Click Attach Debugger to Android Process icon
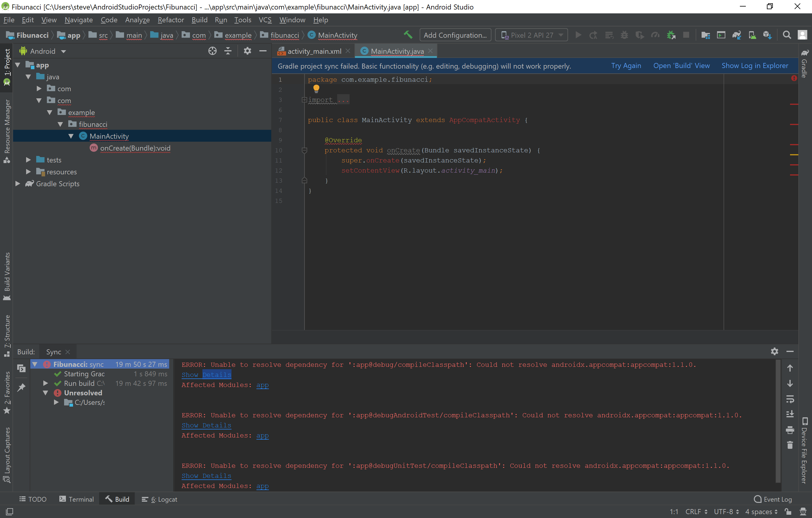The width and height of the screenshot is (812, 518). click(x=671, y=35)
